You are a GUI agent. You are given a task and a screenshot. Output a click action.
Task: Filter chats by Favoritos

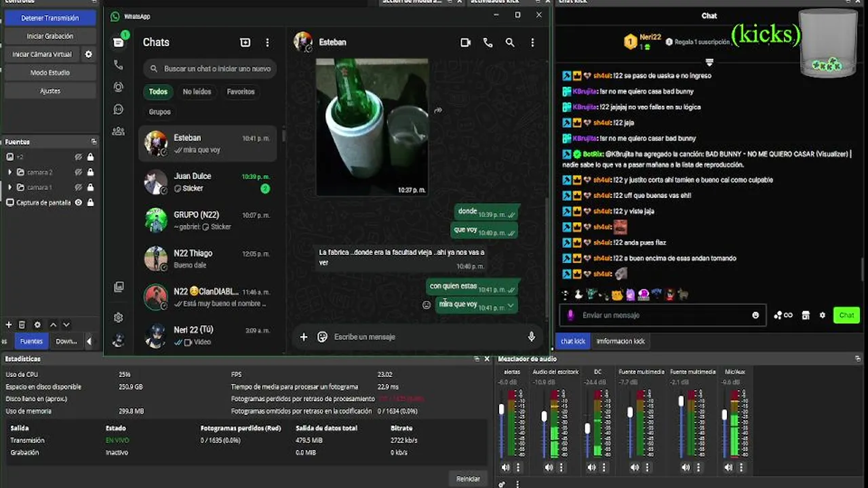click(x=241, y=91)
